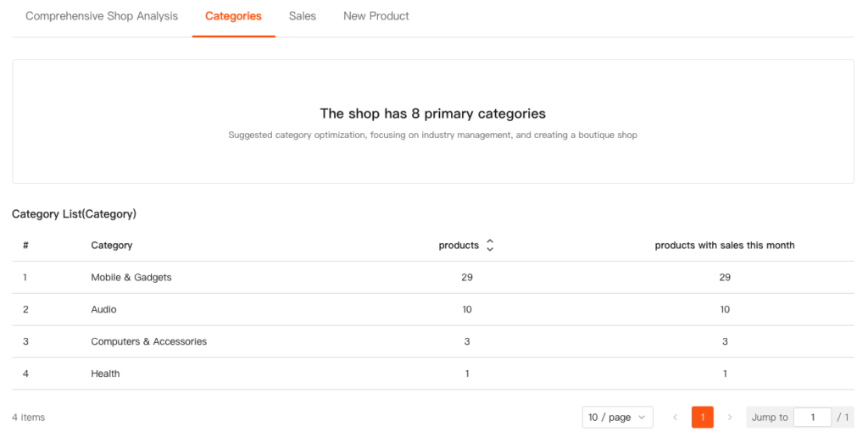Image resolution: width=868 pixels, height=437 pixels.
Task: Click the Mobile & Gadgets category row
Action: [x=131, y=278]
